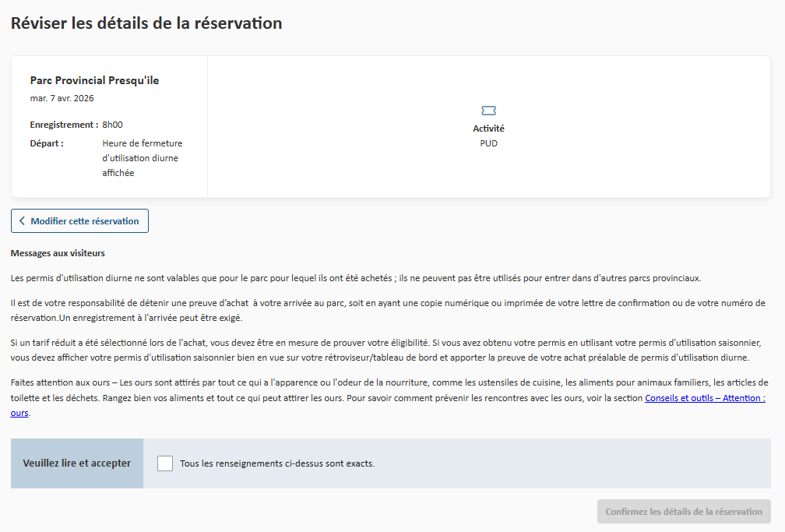The image size is (785, 532).
Task: Click the Départ closing time description
Action: coord(143,158)
